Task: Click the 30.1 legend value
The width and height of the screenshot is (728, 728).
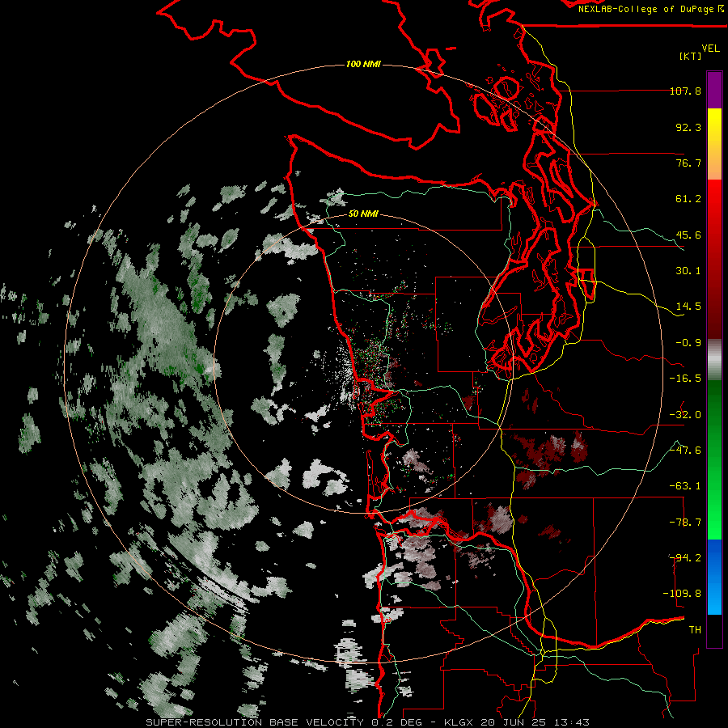Action: (688, 271)
